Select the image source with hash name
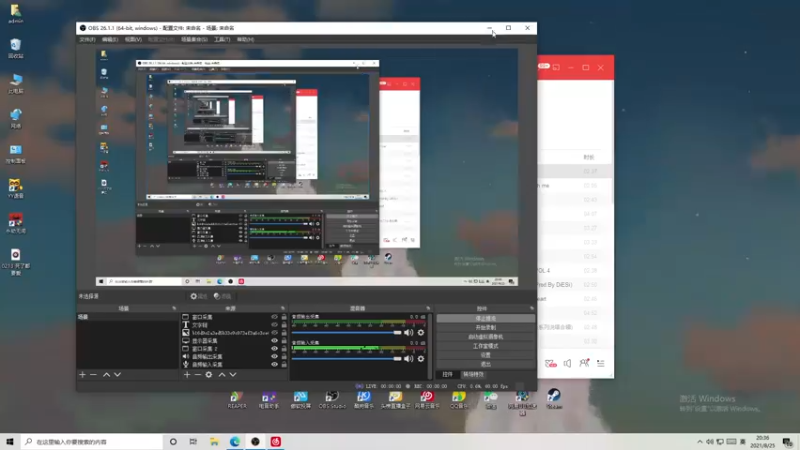800x450 pixels. [230, 333]
